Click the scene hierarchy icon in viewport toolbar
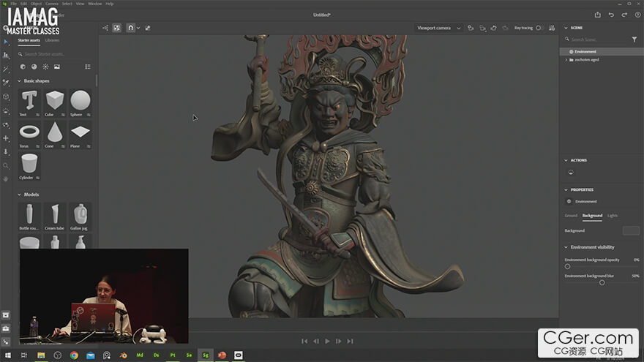This screenshot has height=362, width=644. pos(105,28)
